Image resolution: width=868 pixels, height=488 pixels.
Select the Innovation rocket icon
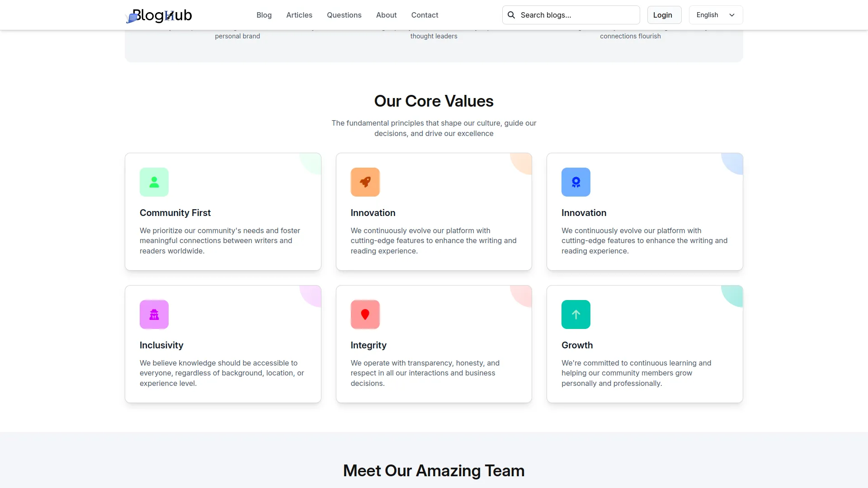[365, 182]
